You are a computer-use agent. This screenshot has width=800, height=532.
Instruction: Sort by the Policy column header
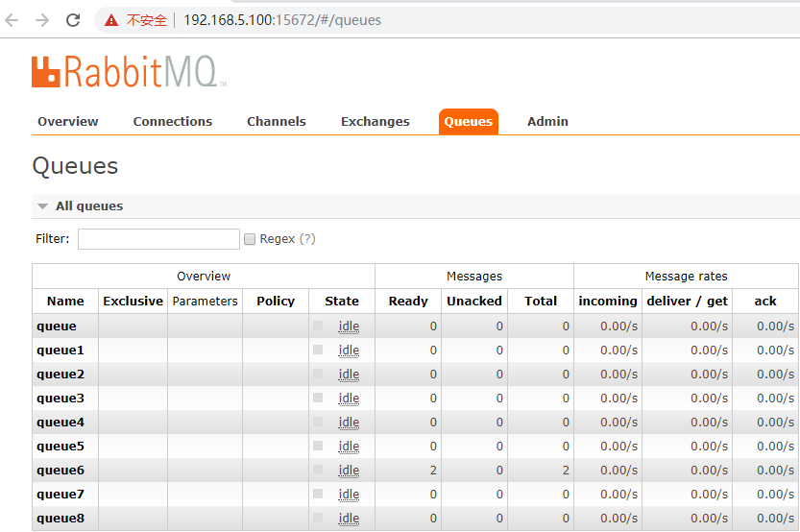coord(276,301)
